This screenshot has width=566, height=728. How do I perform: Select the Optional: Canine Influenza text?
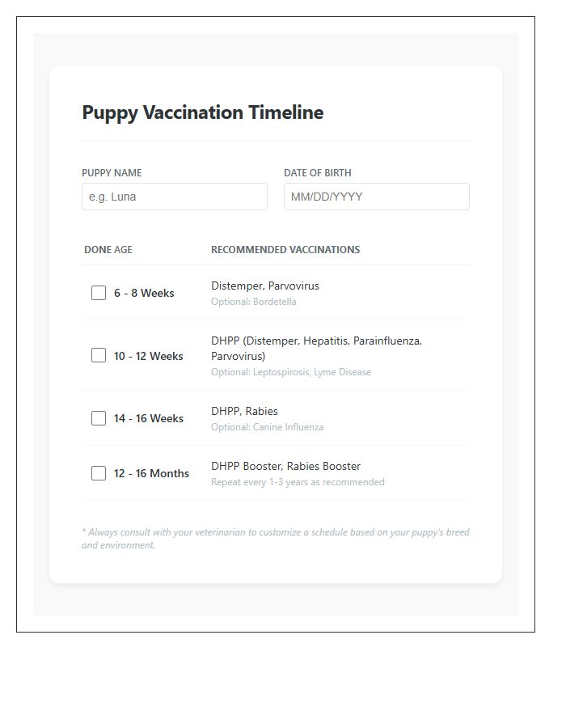(x=268, y=426)
